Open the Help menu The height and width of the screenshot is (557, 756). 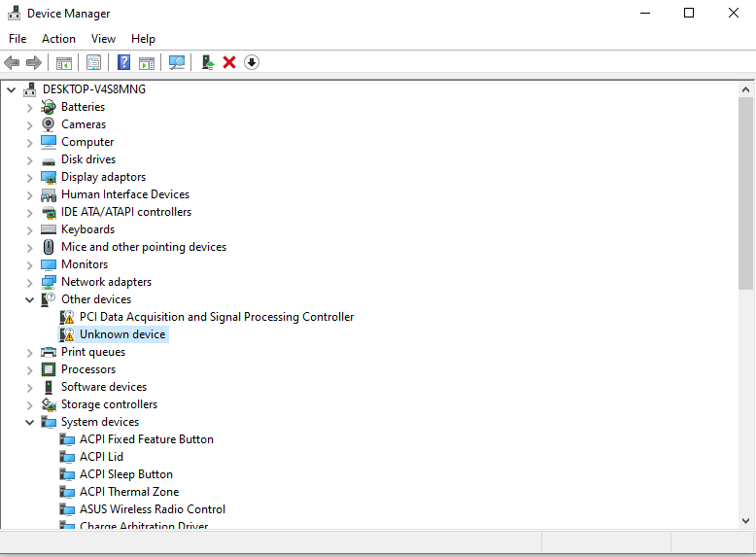click(x=143, y=39)
